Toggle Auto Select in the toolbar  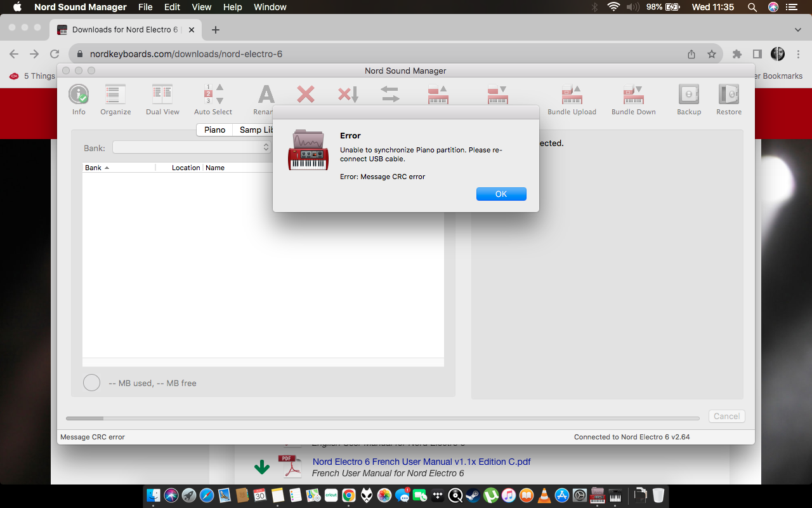pyautogui.click(x=213, y=100)
